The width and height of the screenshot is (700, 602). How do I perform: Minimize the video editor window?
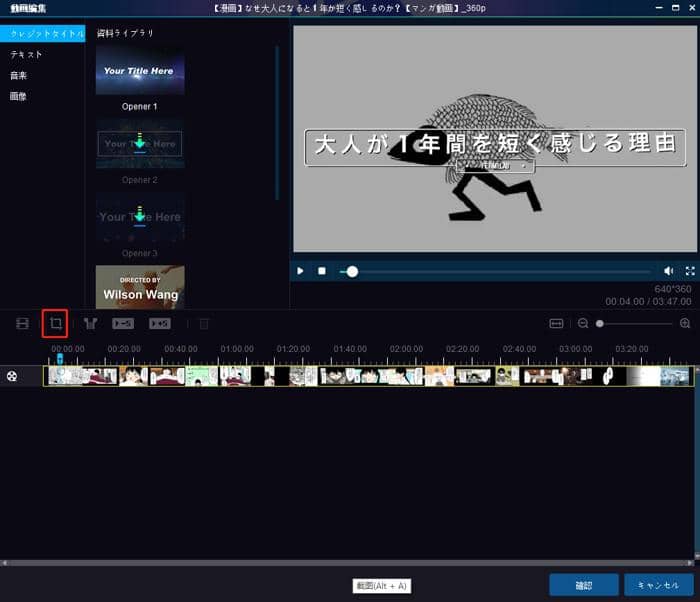click(x=659, y=8)
